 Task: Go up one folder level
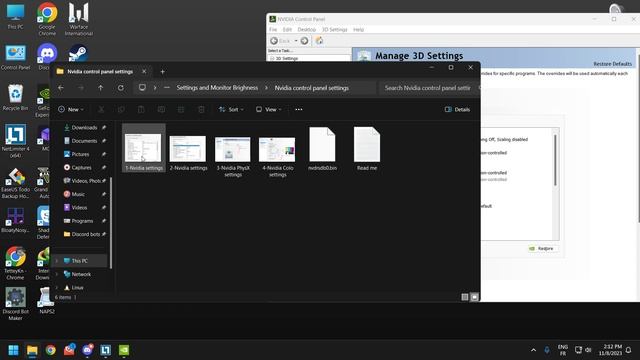pyautogui.click(x=100, y=88)
